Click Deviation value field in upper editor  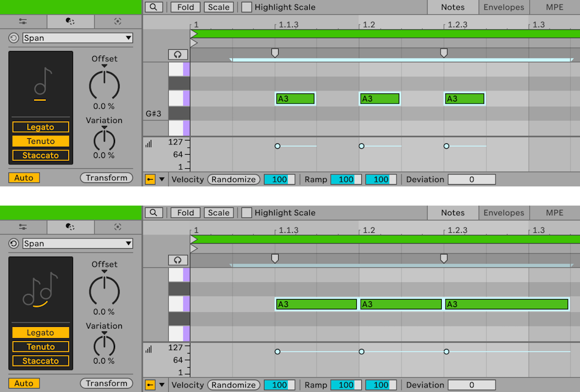[472, 180]
